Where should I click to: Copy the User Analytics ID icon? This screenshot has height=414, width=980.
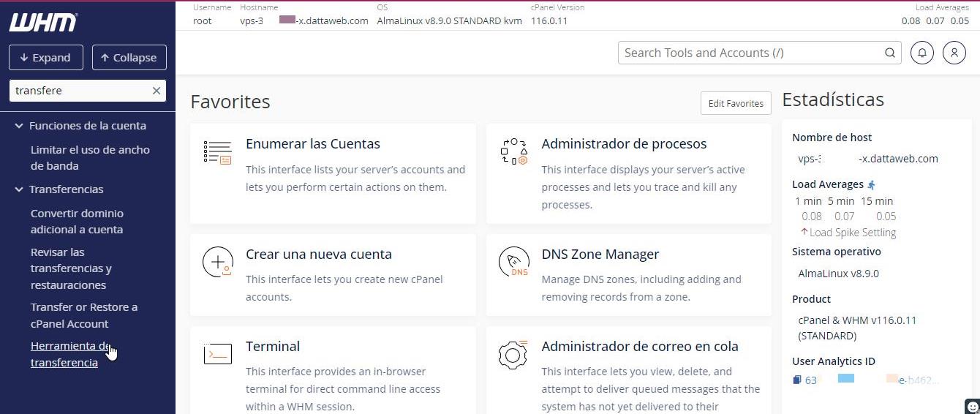click(x=797, y=380)
